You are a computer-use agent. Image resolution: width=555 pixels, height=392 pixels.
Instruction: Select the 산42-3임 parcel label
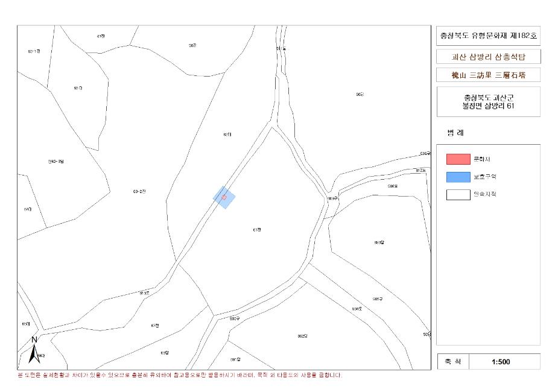[x=55, y=162]
